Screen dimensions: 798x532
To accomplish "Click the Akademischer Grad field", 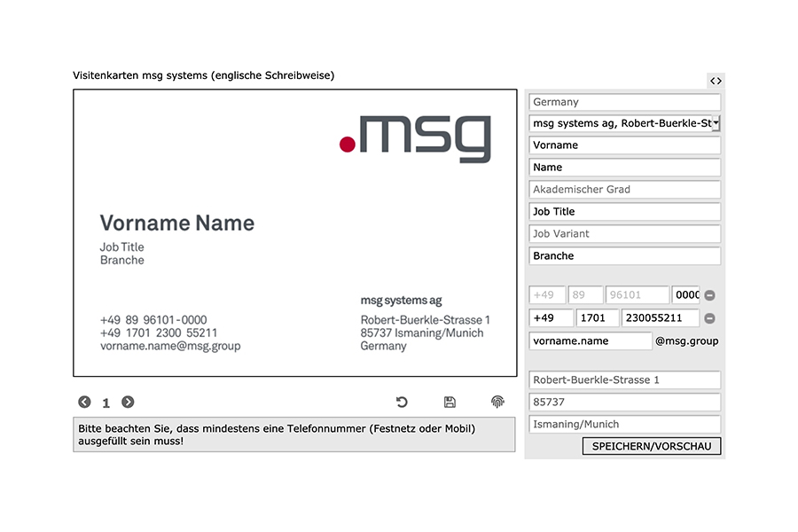I will click(624, 190).
